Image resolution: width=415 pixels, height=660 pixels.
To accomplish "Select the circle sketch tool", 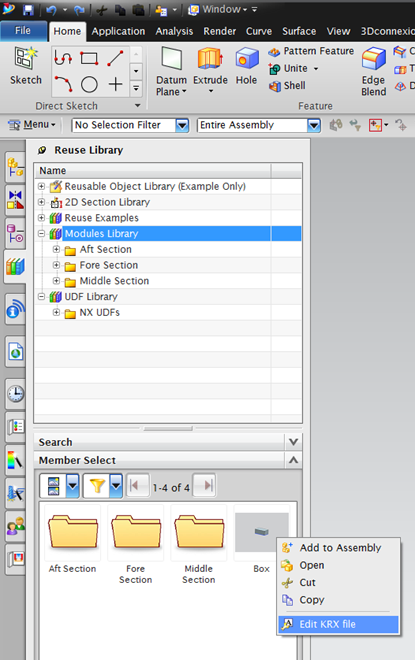I will pos(89,84).
